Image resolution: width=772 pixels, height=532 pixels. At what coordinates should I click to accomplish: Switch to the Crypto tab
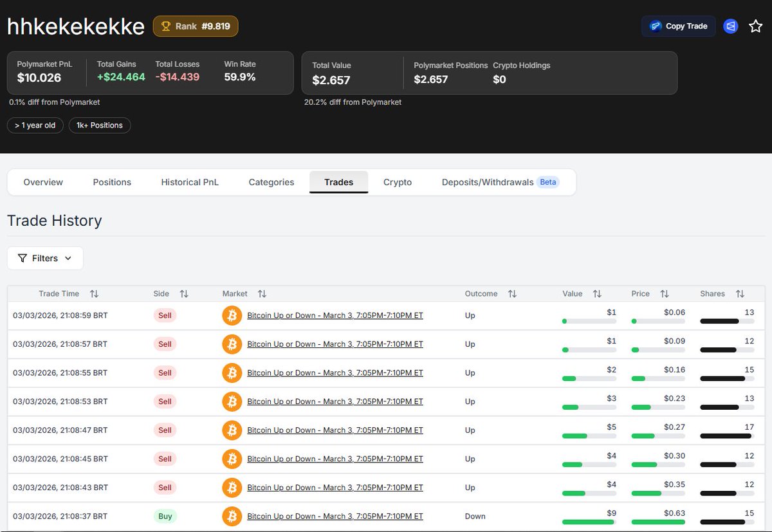click(x=398, y=182)
